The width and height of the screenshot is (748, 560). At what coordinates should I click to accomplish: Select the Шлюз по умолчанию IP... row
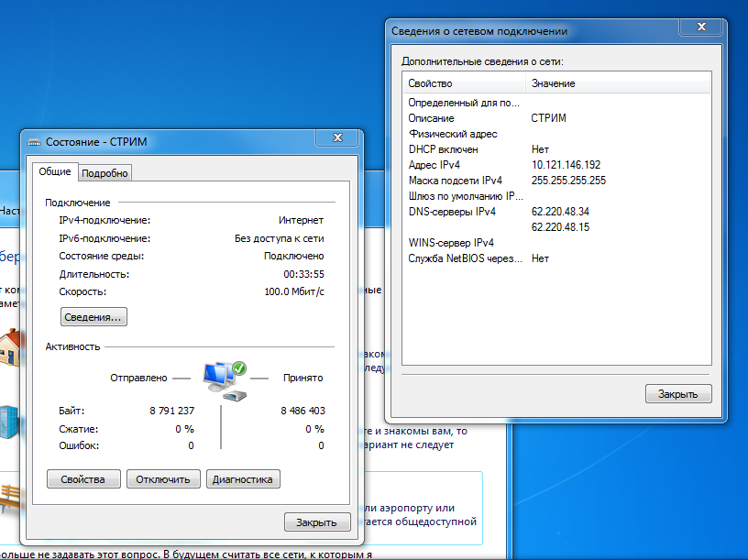556,196
